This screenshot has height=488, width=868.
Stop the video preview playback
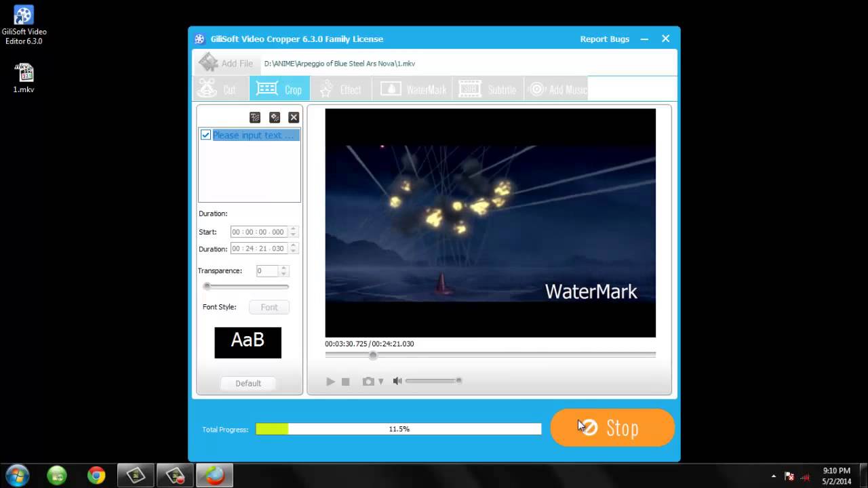tap(346, 382)
